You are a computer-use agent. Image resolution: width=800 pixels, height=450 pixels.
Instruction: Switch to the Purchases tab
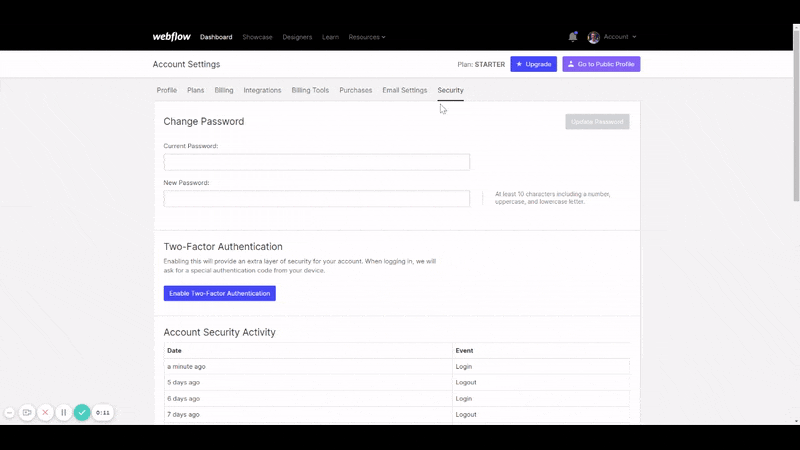356,90
